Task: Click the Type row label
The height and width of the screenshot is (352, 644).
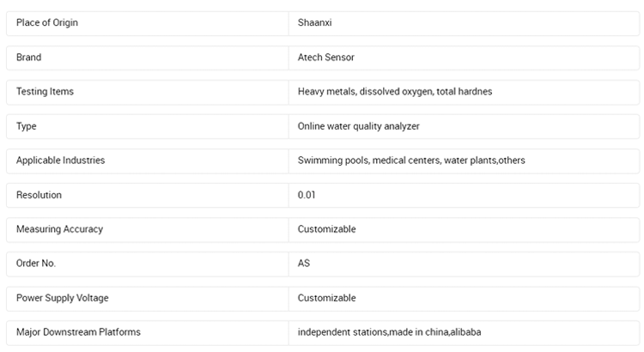Action: (27, 126)
